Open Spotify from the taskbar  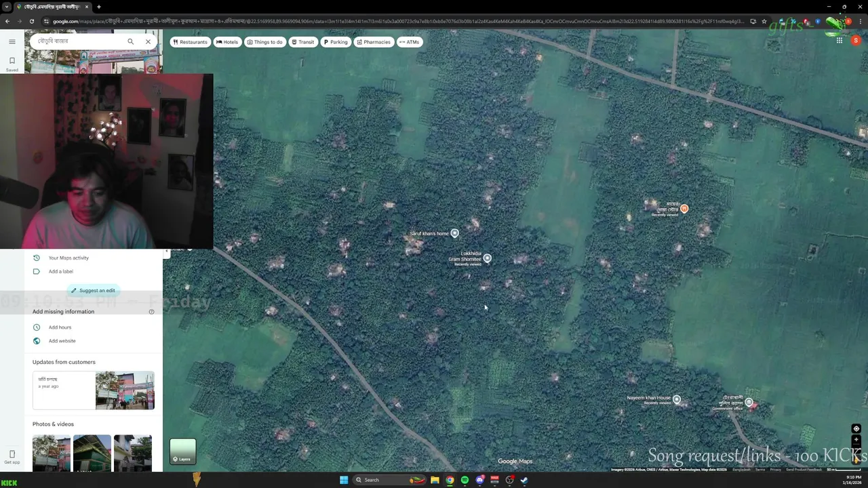click(x=465, y=480)
